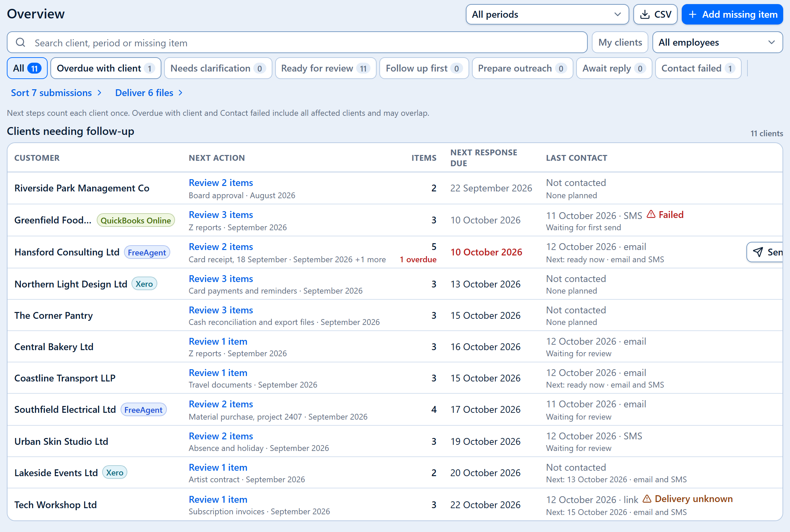Viewport: 790px width, 532px height.
Task: Open the All periods dropdown
Action: click(x=547, y=14)
